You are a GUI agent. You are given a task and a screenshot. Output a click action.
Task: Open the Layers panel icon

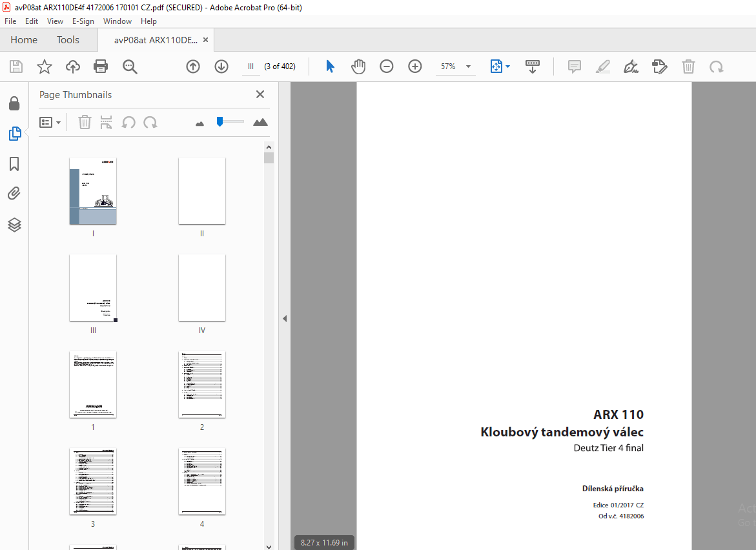pos(14,225)
